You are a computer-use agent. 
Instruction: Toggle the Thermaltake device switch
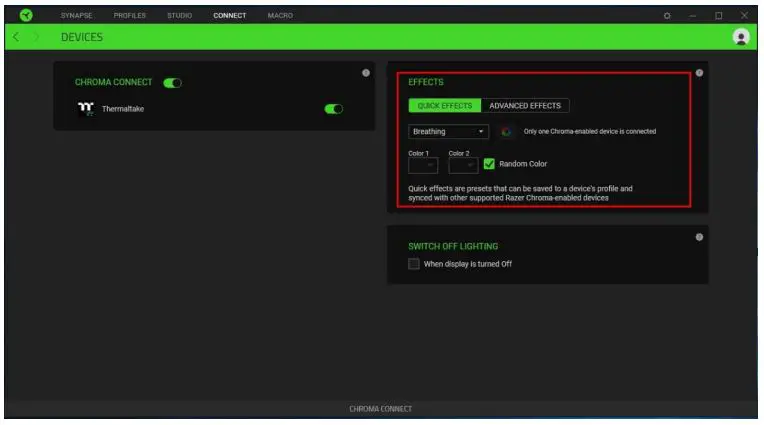coord(334,109)
